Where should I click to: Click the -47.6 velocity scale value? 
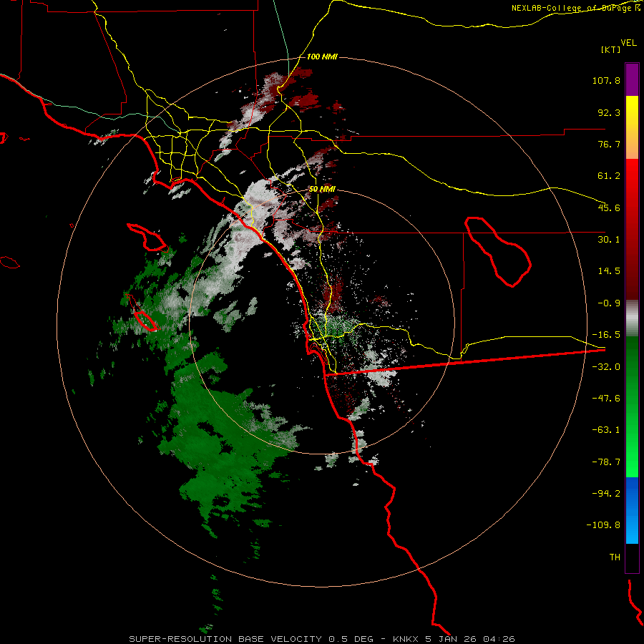(606, 399)
